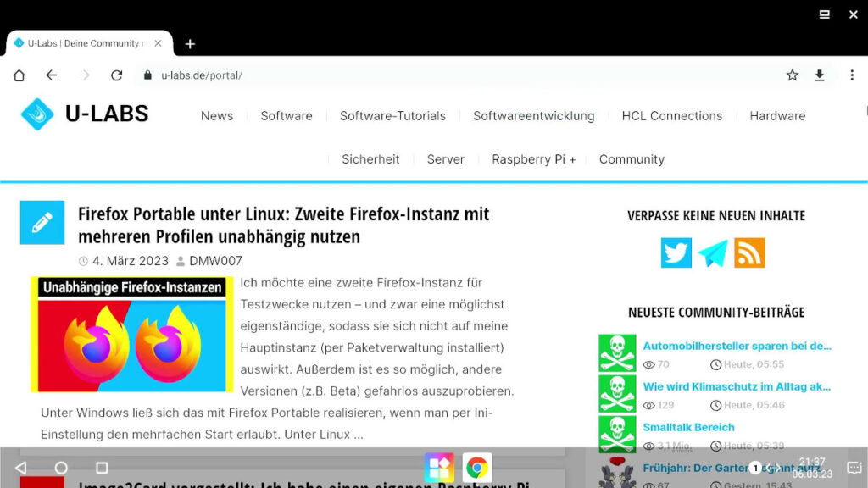
Task: Expand the Raspberry Pi + submenu
Action: (x=534, y=159)
